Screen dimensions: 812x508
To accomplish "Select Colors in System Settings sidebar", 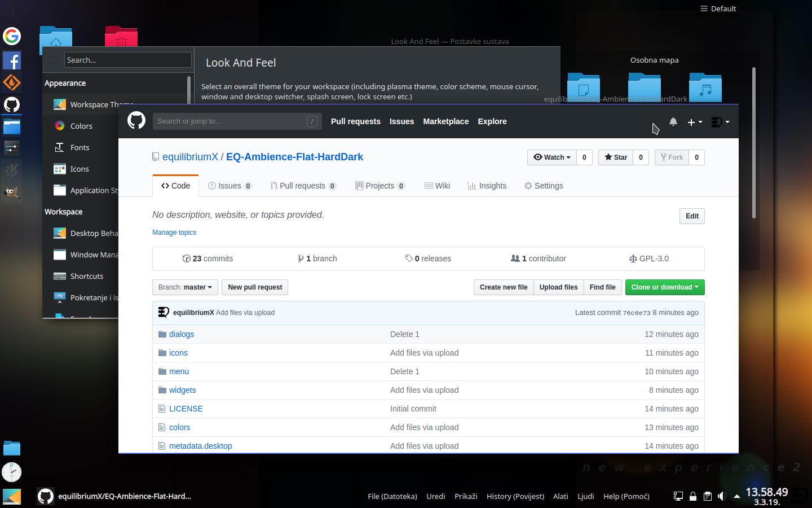I will (81, 126).
